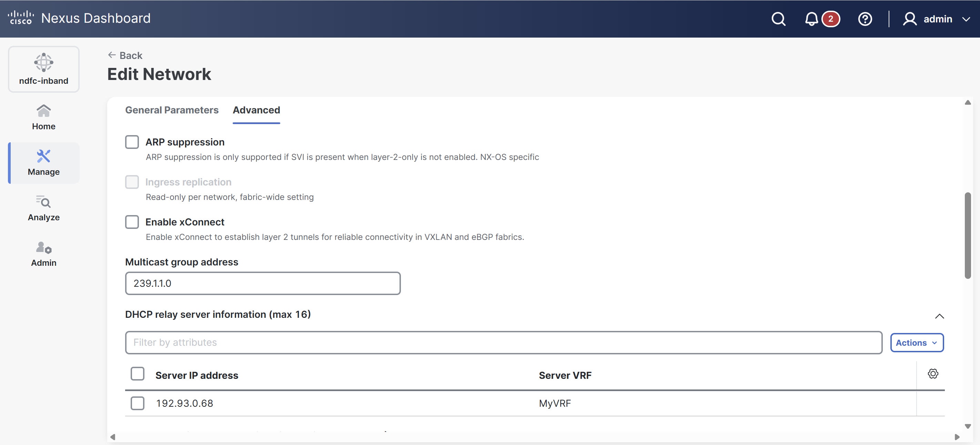Click the Cisco logo icon
Screen dimensions: 980x445
[21, 18]
